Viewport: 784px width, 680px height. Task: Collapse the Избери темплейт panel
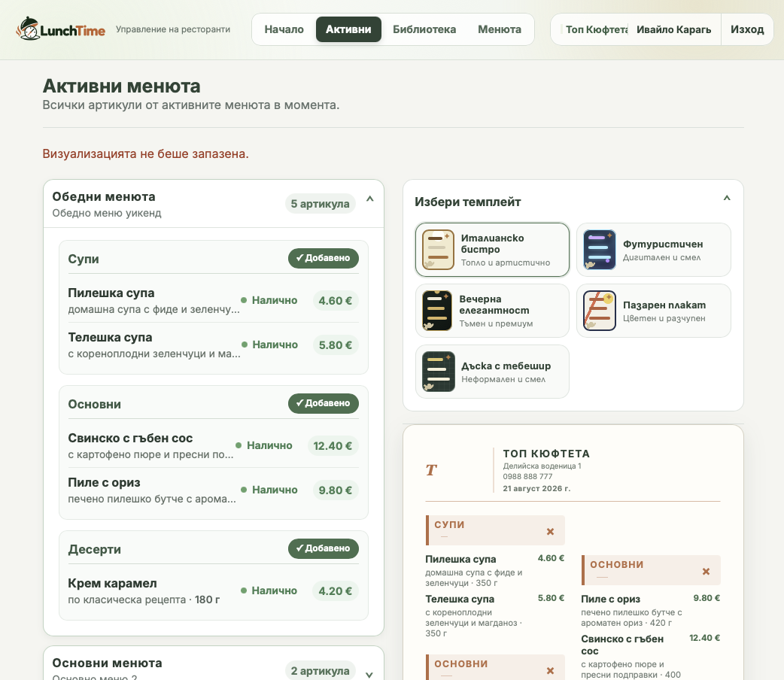point(727,198)
